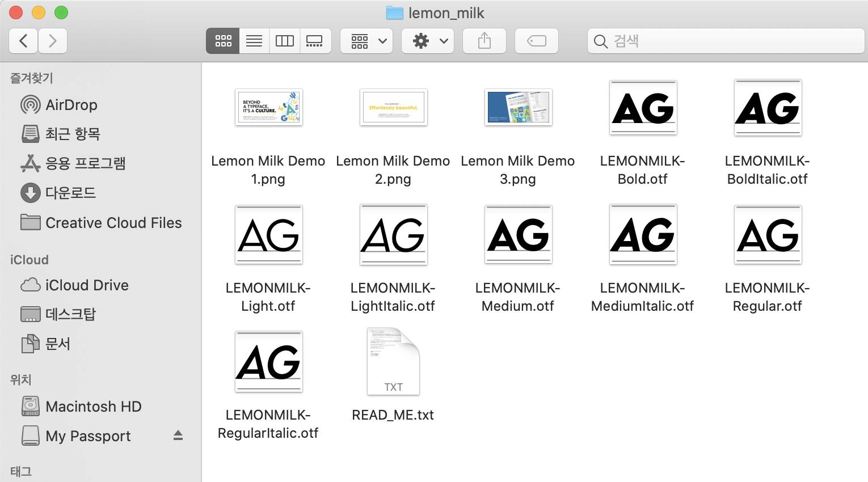
Task: Open 최근 항목 in the sidebar
Action: 61,134
